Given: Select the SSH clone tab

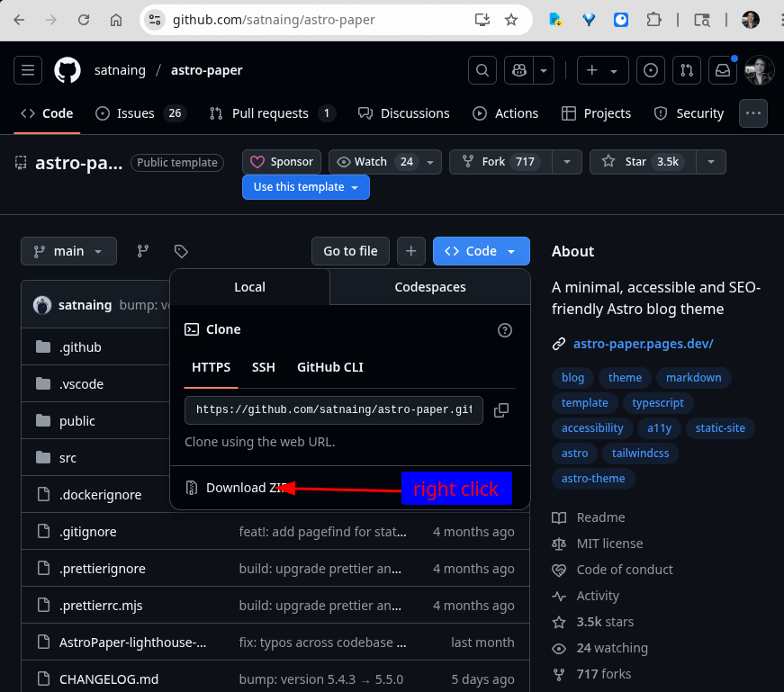Looking at the screenshot, I should click(263, 367).
